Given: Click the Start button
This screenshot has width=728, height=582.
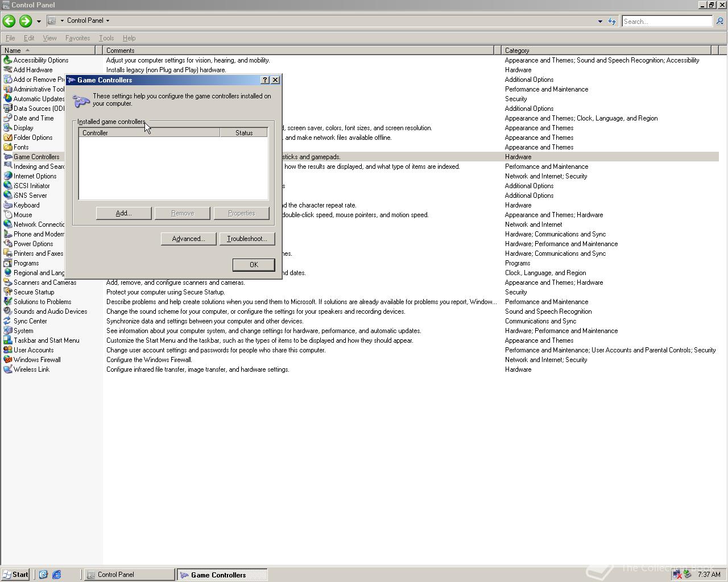Looking at the screenshot, I should [x=15, y=575].
